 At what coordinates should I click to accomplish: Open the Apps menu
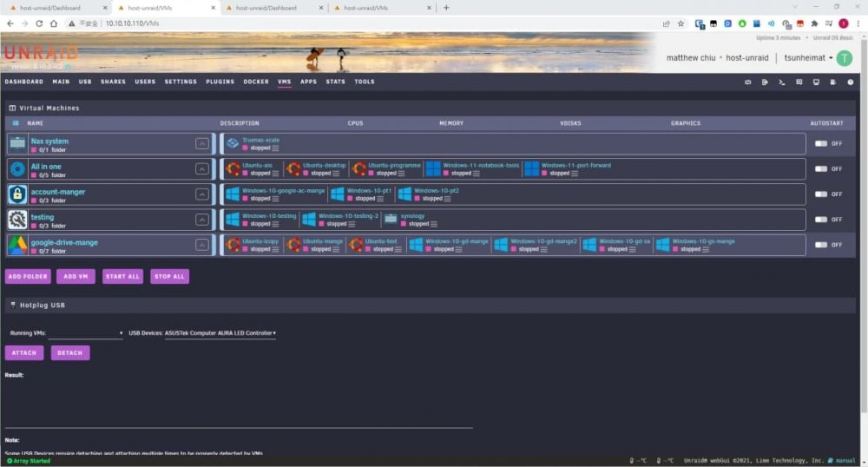tap(308, 82)
